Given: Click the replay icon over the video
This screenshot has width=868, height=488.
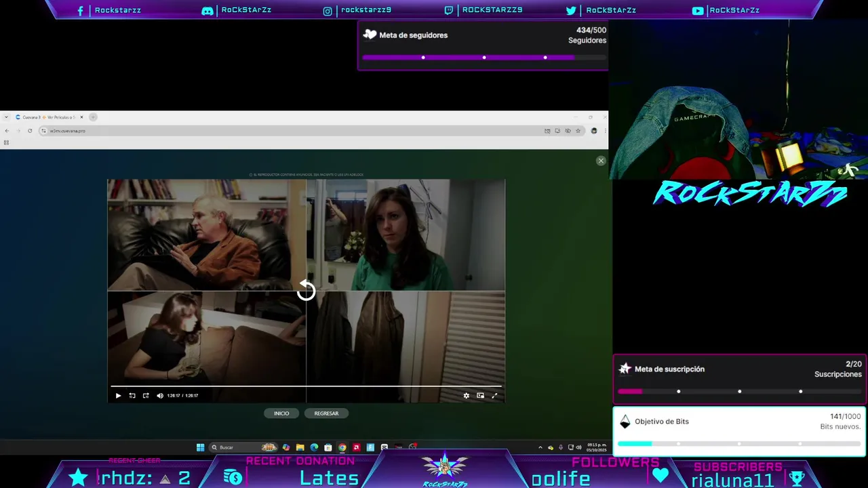Looking at the screenshot, I should [306, 290].
